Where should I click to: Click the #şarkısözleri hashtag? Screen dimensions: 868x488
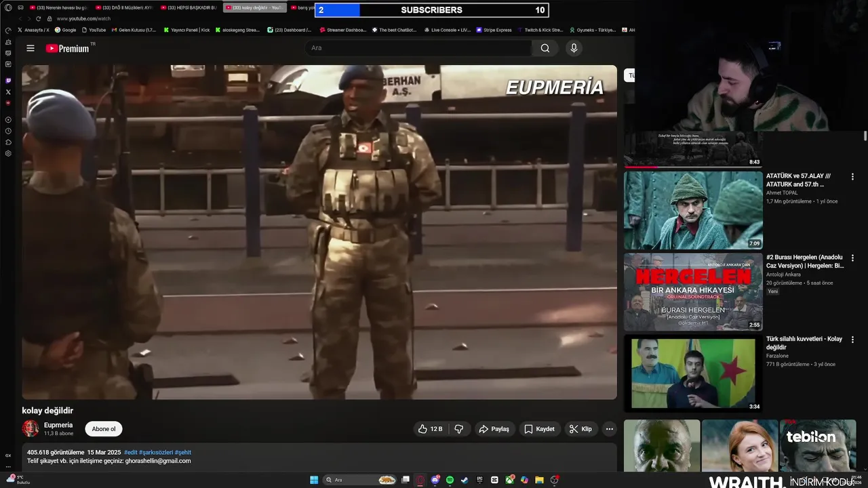click(155, 452)
